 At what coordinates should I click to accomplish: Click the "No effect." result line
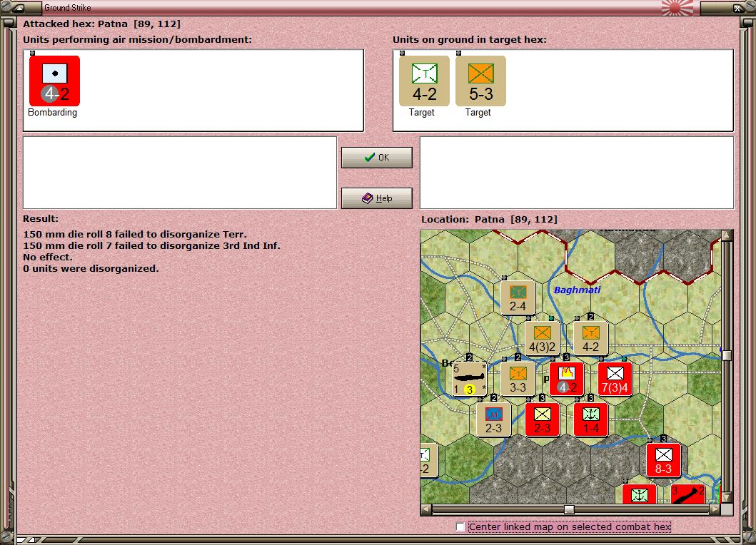pos(48,257)
